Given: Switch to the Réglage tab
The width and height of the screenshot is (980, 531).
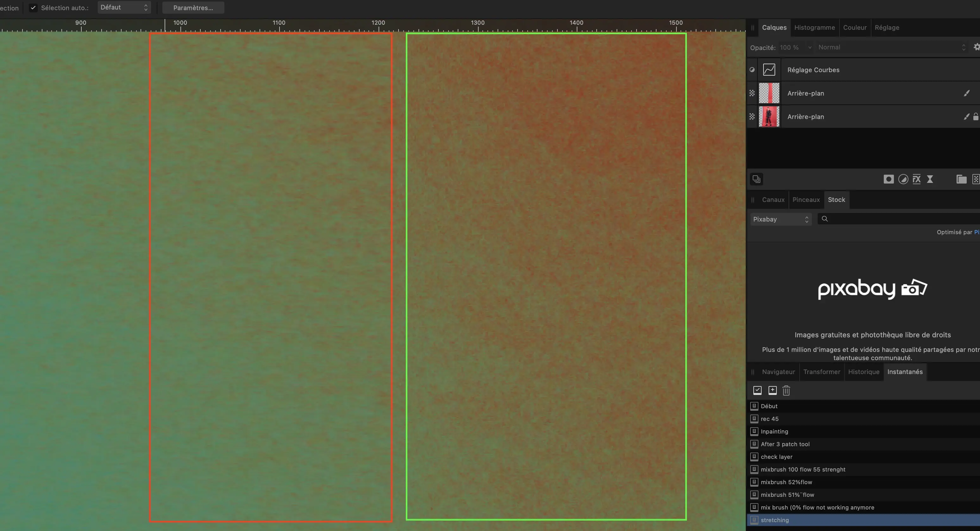Looking at the screenshot, I should point(887,28).
